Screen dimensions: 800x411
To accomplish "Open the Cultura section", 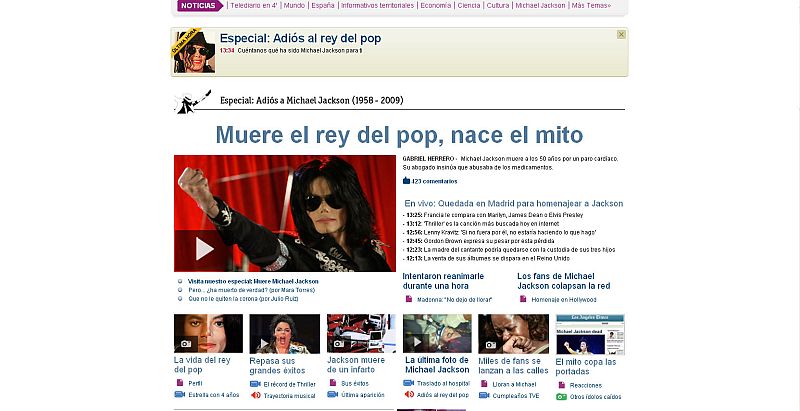I will tap(498, 6).
